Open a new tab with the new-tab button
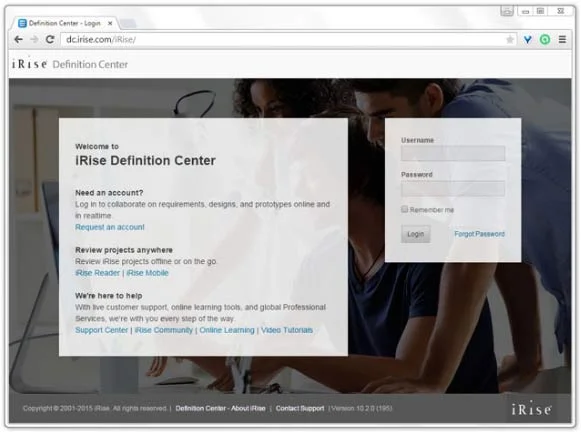Screen dimensions: 581x432 pyautogui.click(x=128, y=24)
